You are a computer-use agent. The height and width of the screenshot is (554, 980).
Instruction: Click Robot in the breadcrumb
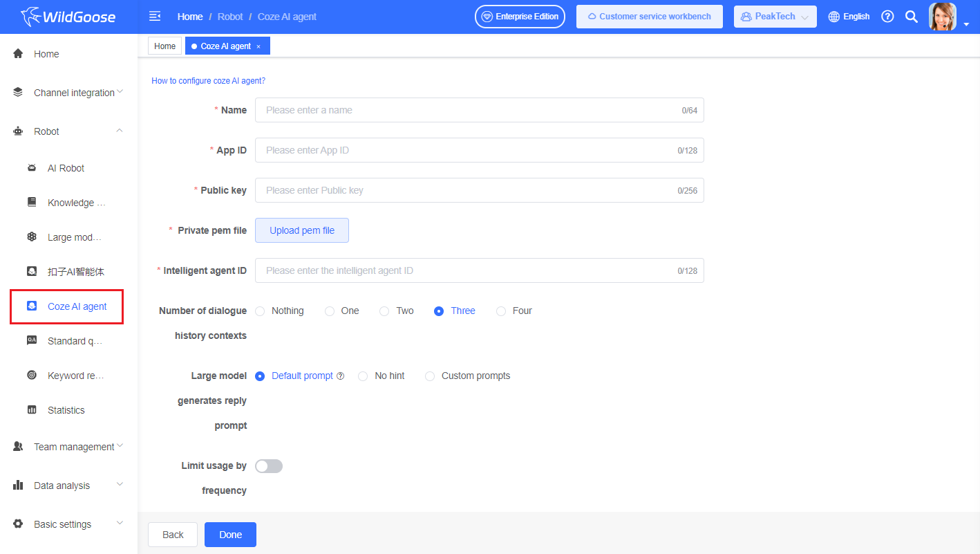231,17
